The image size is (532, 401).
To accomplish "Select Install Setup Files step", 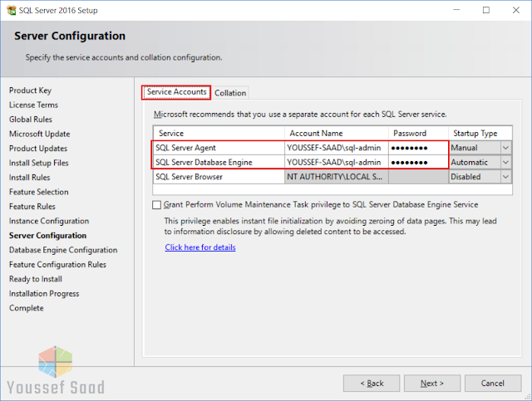I will click(x=39, y=164).
